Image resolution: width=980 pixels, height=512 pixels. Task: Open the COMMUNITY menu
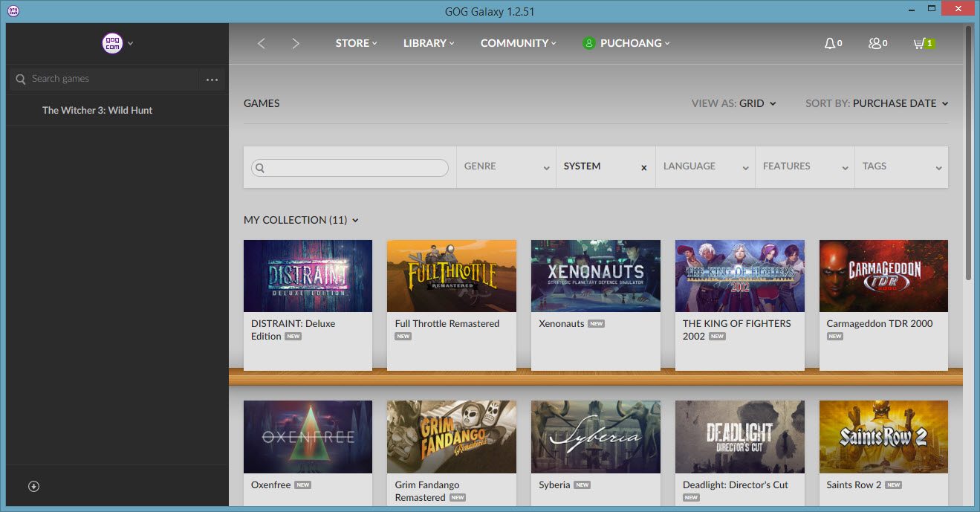tap(518, 43)
